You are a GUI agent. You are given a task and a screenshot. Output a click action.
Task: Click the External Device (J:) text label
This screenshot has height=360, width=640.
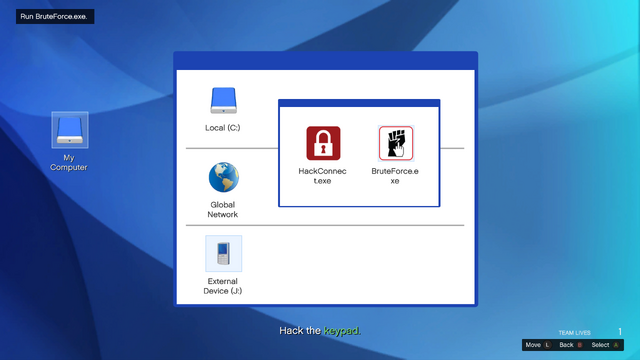pyautogui.click(x=222, y=286)
